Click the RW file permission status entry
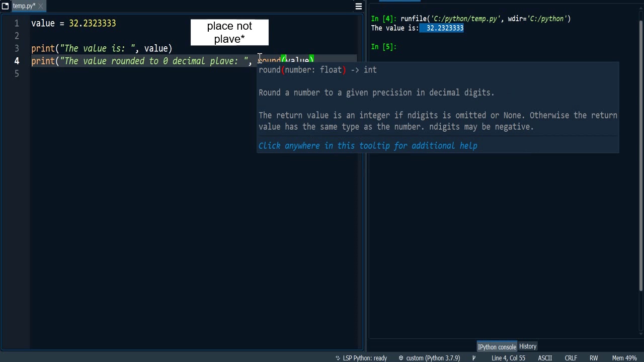 tap(594, 358)
